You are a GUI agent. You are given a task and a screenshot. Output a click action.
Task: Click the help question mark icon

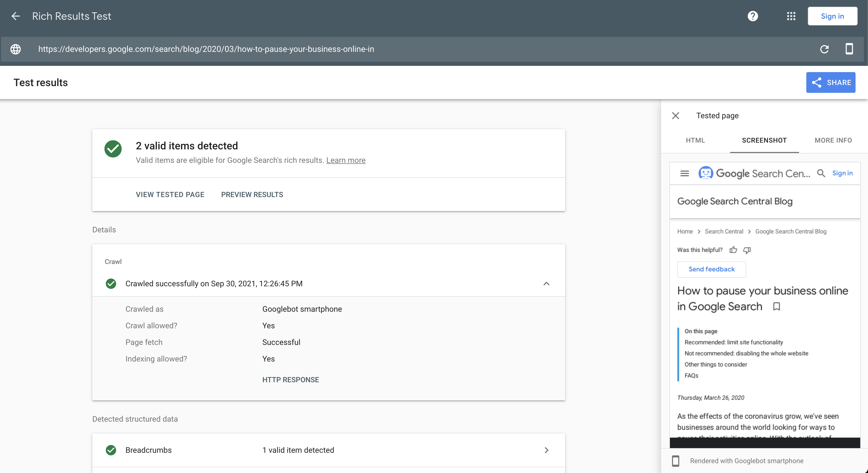[753, 16]
